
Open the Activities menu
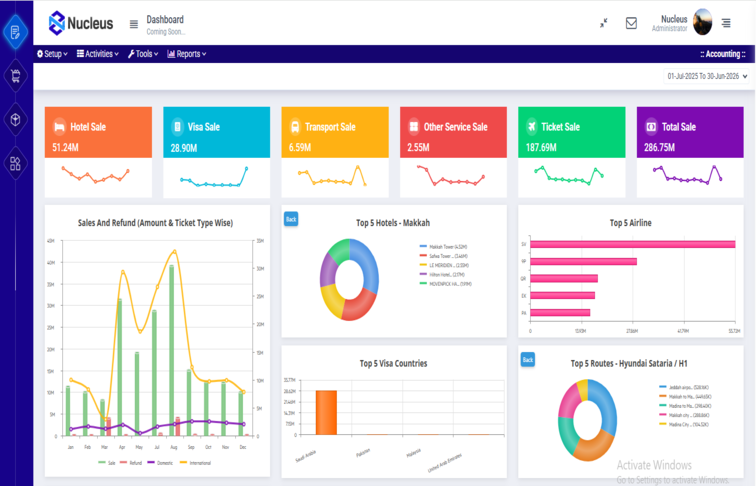point(97,54)
